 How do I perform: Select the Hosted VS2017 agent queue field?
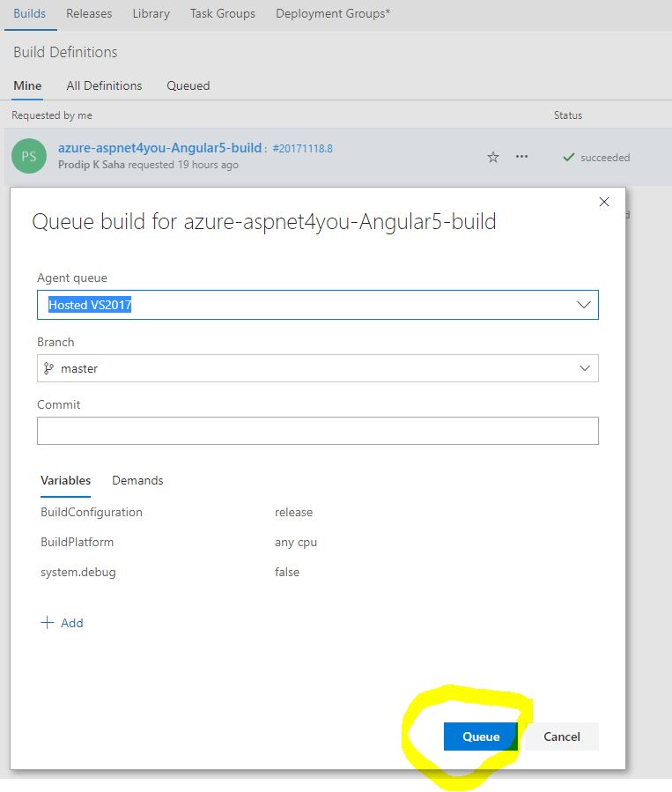click(318, 305)
